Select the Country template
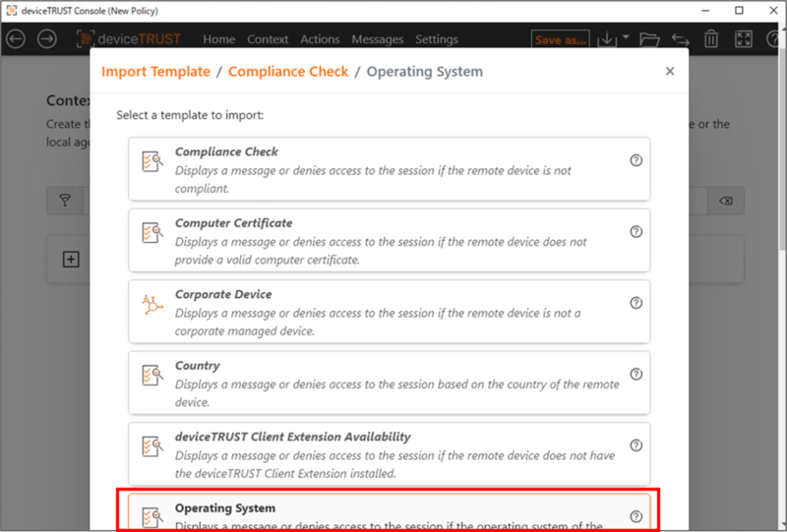 tap(389, 383)
